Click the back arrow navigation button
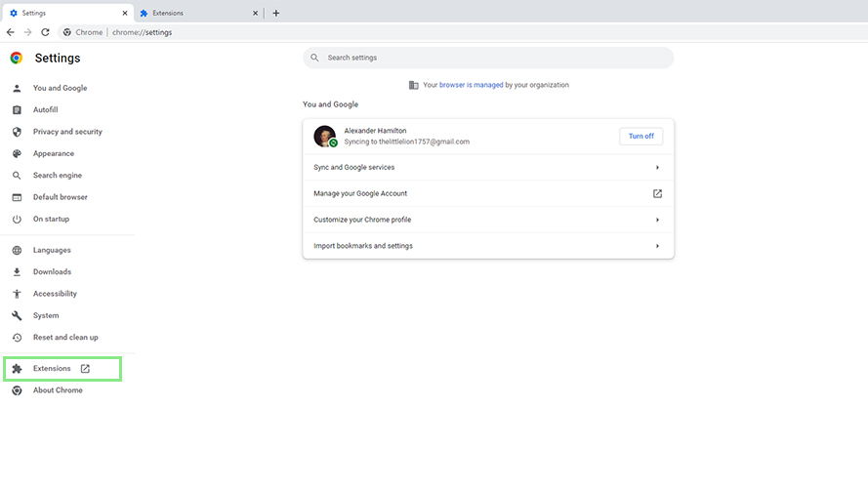868x488 pixels. click(11, 32)
